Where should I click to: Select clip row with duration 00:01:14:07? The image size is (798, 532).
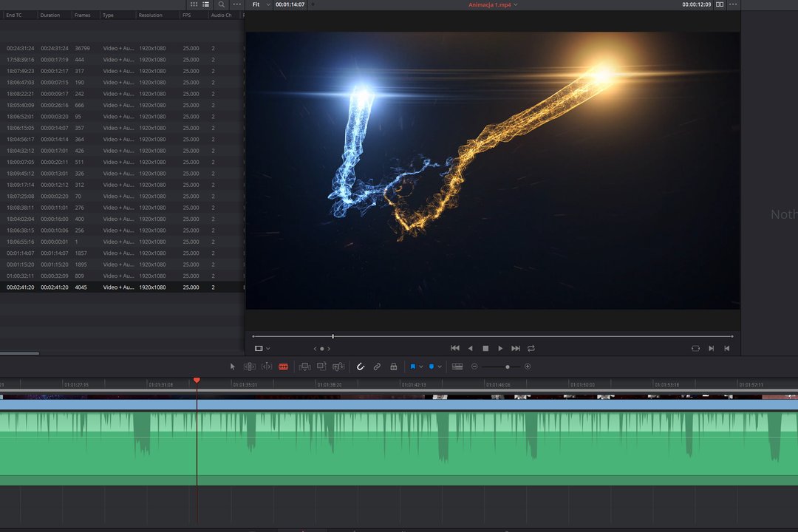(x=122, y=253)
